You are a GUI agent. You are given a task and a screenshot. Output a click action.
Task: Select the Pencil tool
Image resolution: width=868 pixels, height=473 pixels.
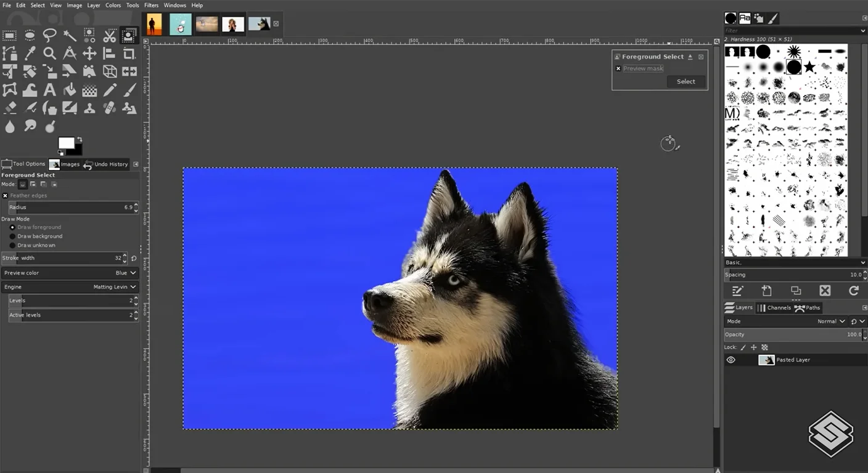[110, 90]
